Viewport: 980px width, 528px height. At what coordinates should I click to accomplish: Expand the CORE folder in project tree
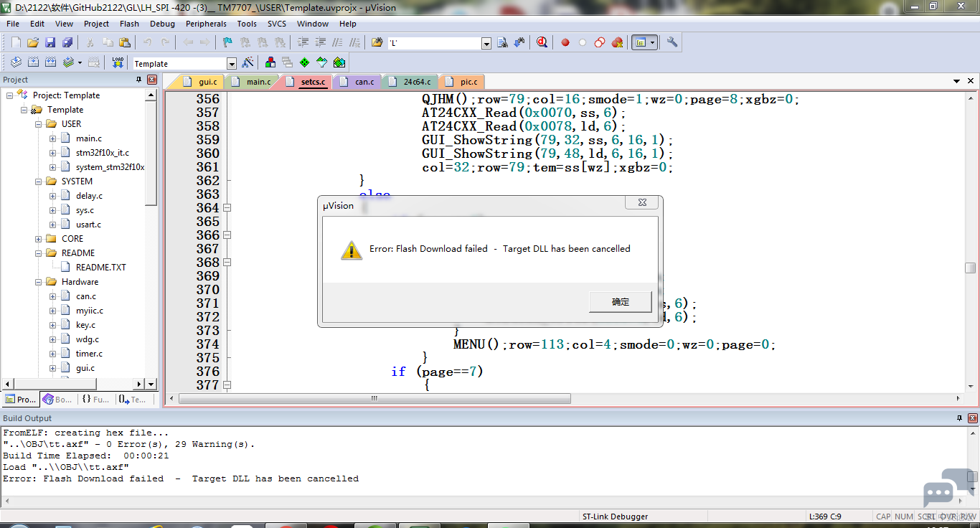(x=38, y=239)
